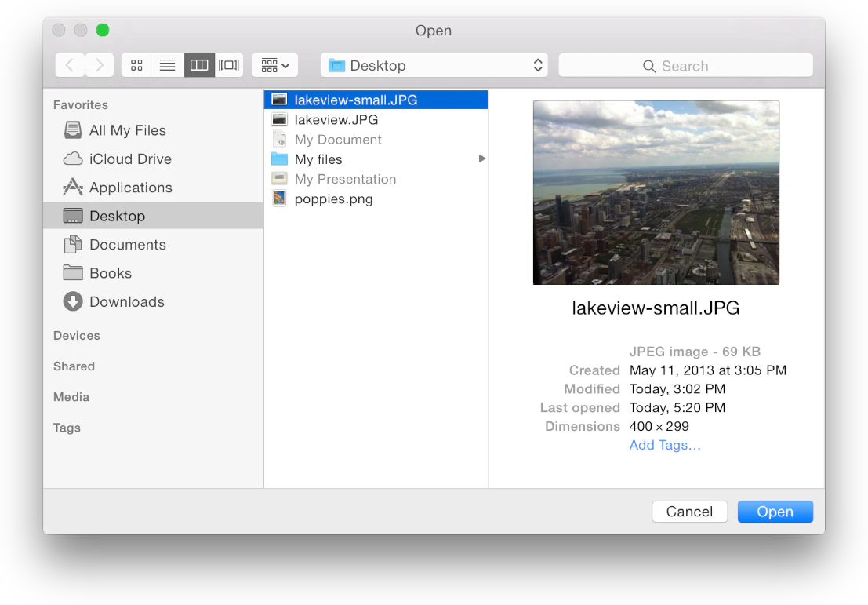
Task: Click the dimmed My Presentation file
Action: coord(376,179)
